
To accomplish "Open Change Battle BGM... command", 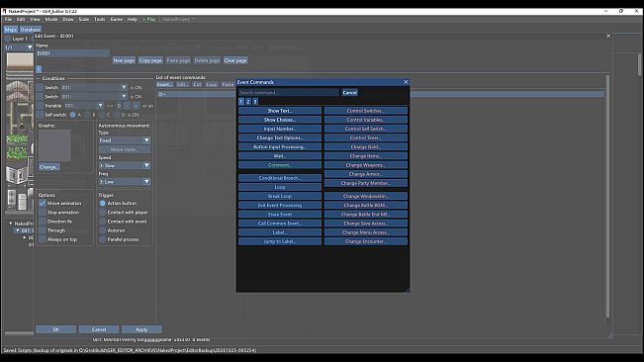I will click(x=366, y=205).
